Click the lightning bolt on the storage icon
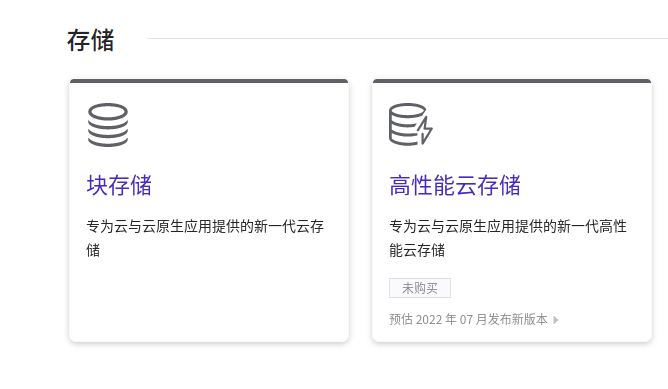 click(x=424, y=130)
